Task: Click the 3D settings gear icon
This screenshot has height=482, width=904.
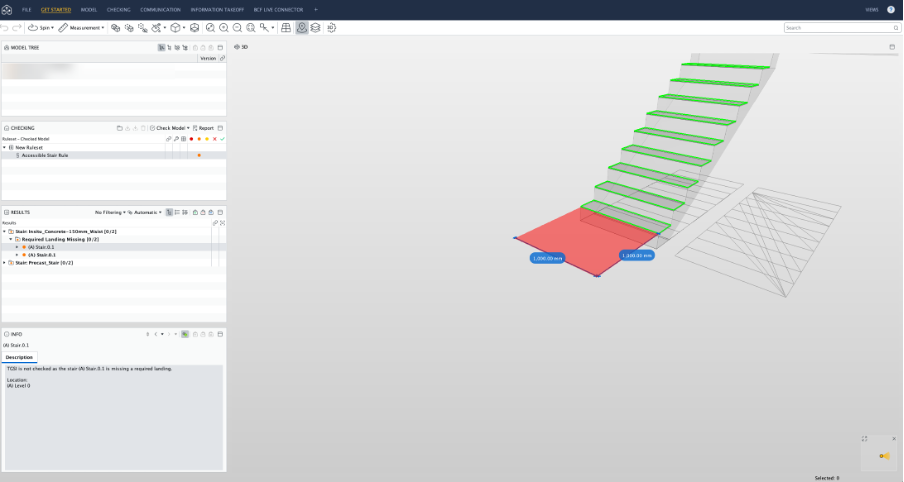Action: [x=332, y=28]
